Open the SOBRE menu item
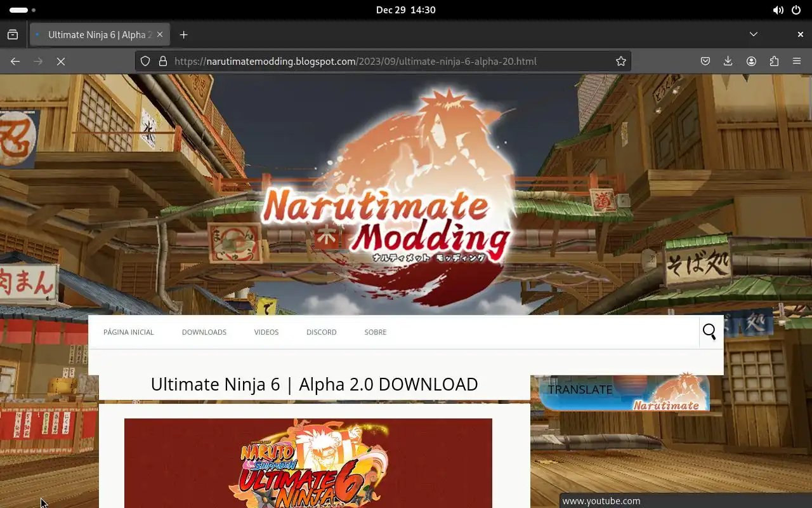This screenshot has height=508, width=812. (x=376, y=332)
